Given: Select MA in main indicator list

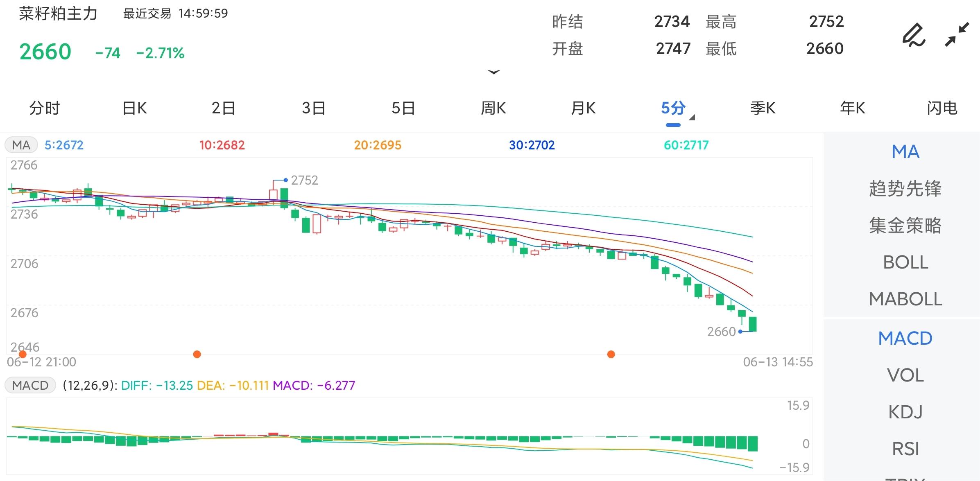Looking at the screenshot, I should 905,152.
